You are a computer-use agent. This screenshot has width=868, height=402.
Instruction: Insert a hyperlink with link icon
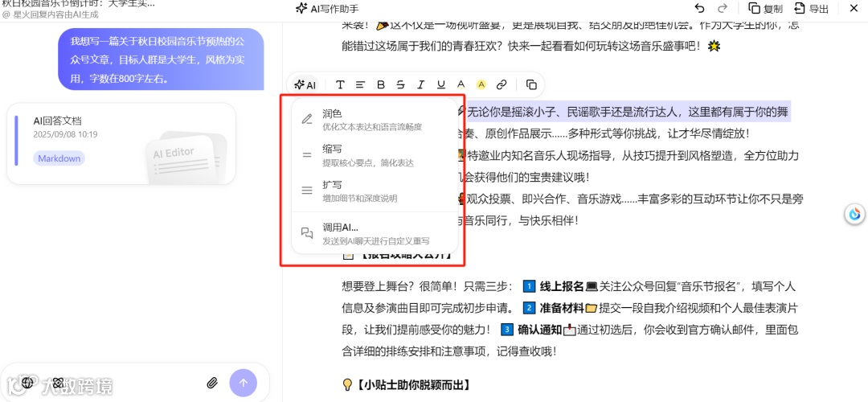pos(501,84)
